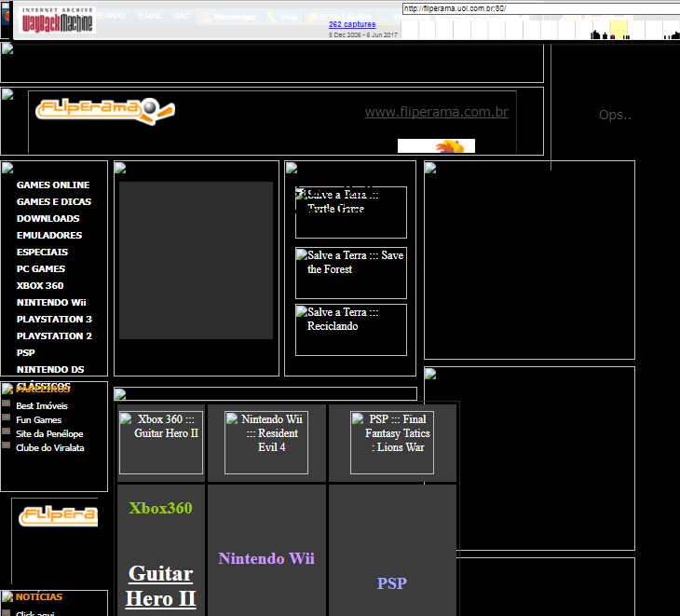The height and width of the screenshot is (616, 680).
Task: Visit the Best Imóveis partner link
Action: [x=42, y=406]
